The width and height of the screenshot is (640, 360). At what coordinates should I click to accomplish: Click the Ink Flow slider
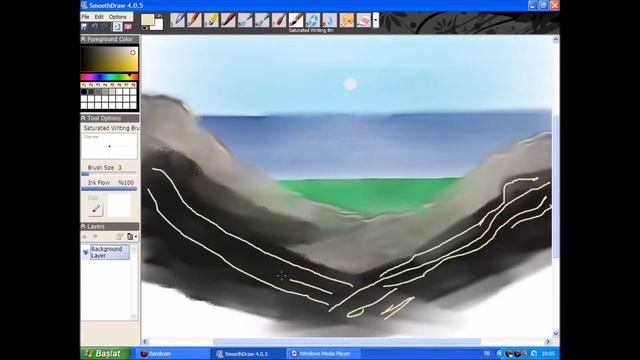coord(109,189)
